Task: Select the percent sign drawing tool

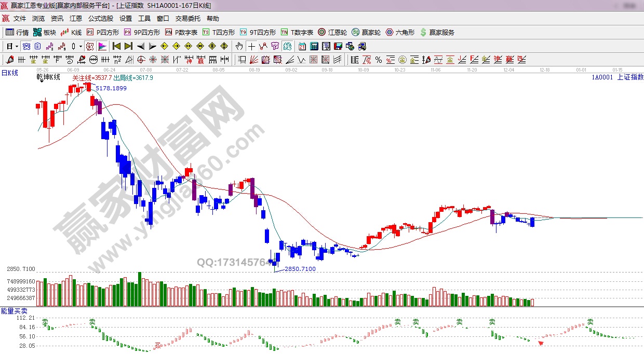Action: pos(379,60)
